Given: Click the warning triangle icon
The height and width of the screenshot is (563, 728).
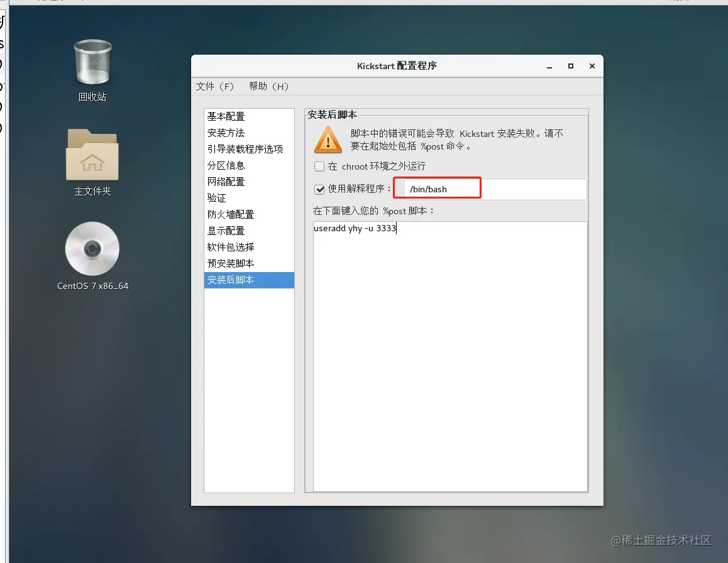Looking at the screenshot, I should (x=328, y=139).
